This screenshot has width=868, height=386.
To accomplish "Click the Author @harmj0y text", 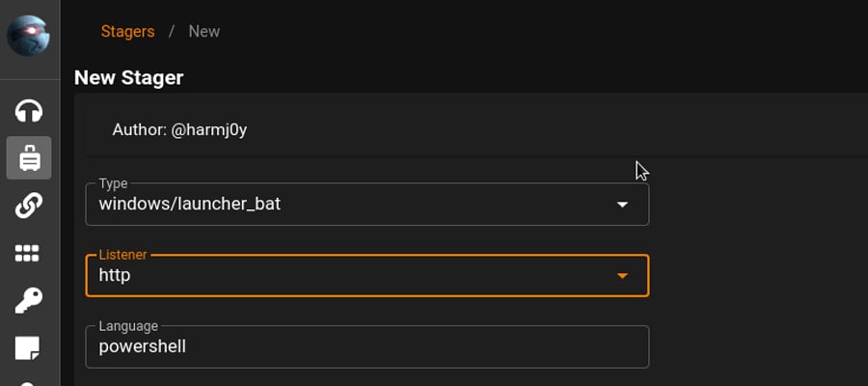I will [179, 130].
